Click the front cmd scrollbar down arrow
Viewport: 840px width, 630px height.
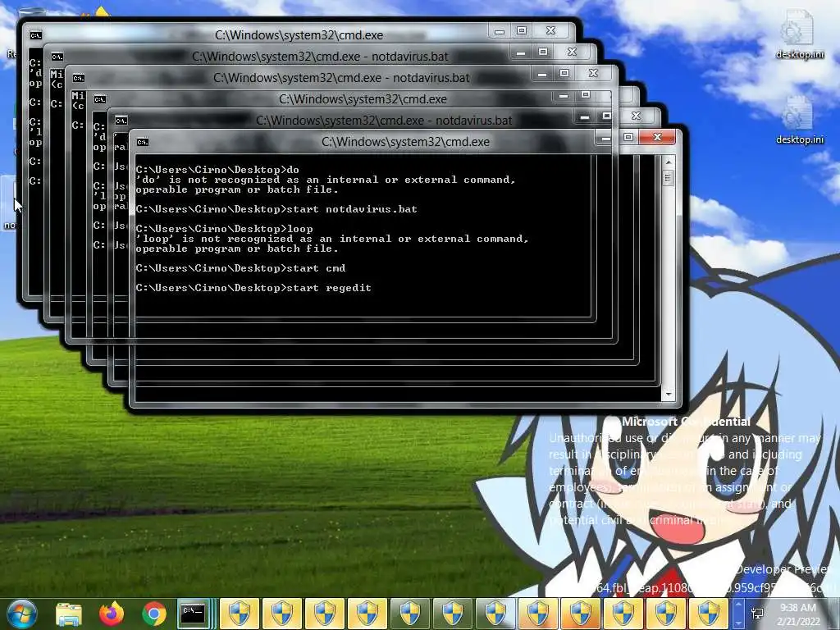[668, 395]
